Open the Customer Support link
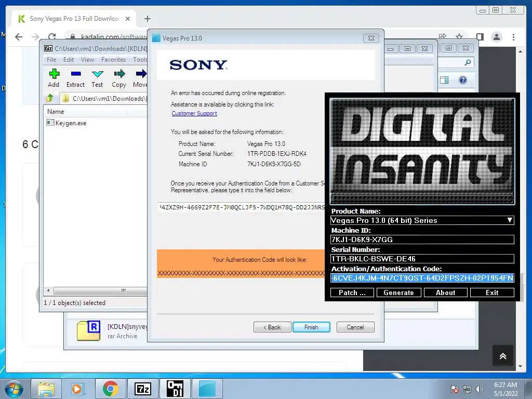Viewport: 532px width, 399px height. [194, 113]
